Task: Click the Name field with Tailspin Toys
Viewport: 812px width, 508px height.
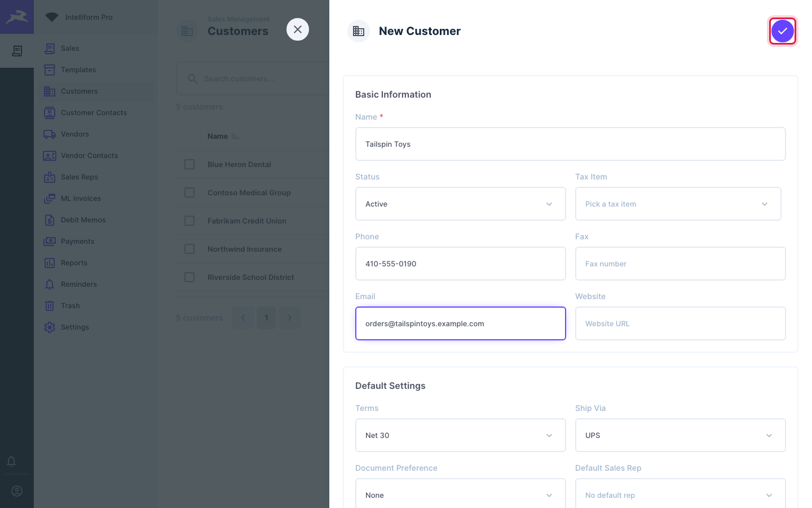Action: click(x=570, y=144)
